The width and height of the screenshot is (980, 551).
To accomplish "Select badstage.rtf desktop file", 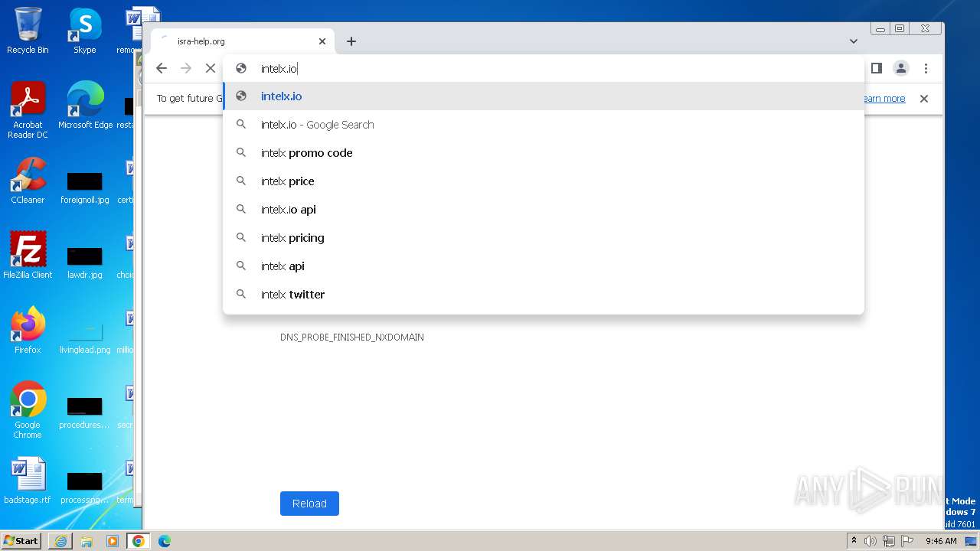I will 28,481.
